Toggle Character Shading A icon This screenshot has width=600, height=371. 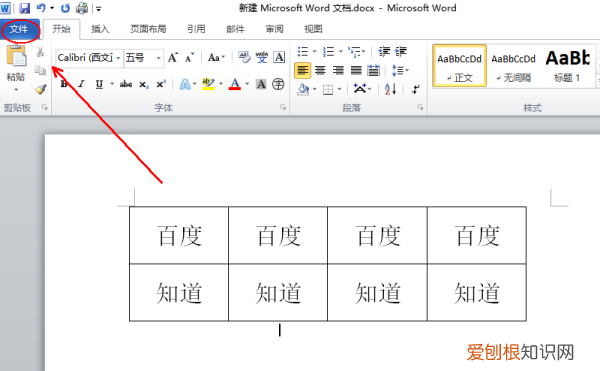click(261, 84)
